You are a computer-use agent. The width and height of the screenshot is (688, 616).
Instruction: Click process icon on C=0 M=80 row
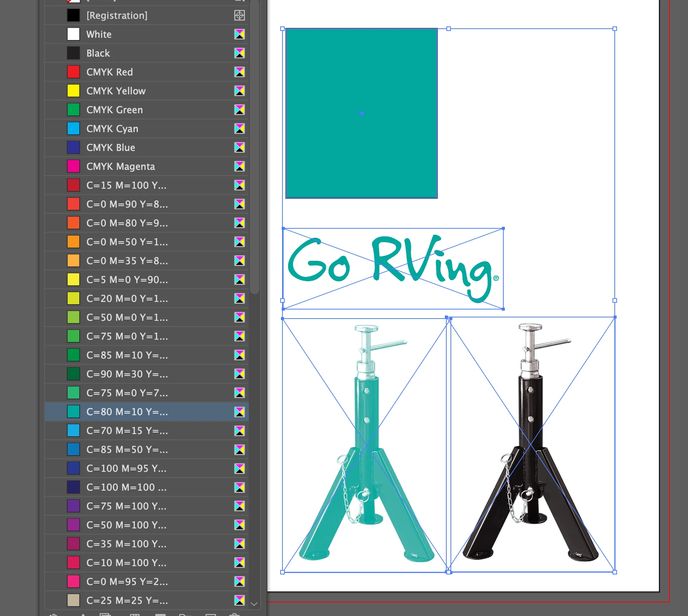point(239,223)
